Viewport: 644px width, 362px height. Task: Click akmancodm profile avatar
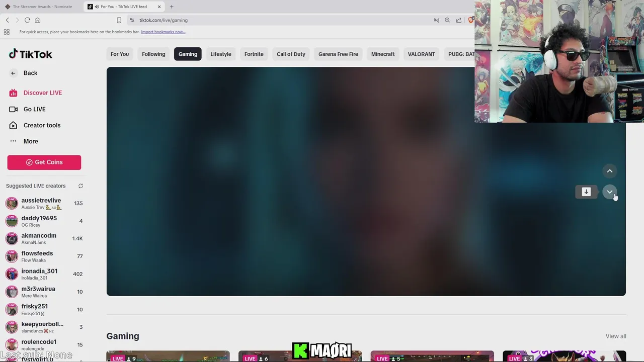(12, 239)
